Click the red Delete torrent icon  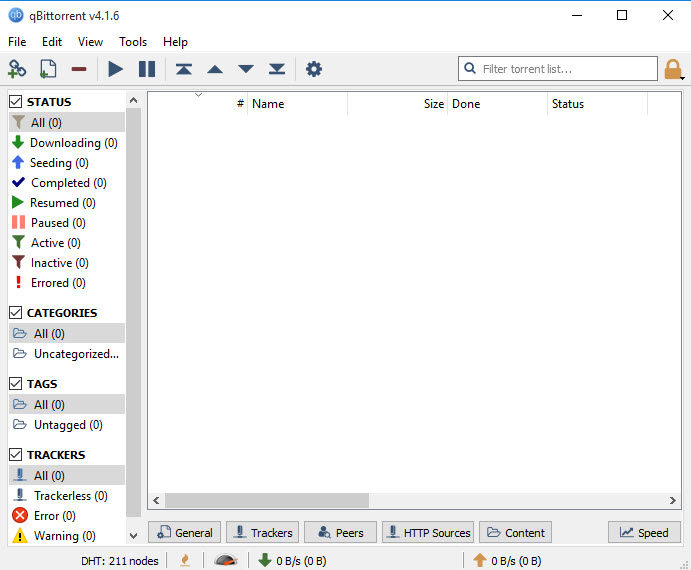click(x=79, y=69)
